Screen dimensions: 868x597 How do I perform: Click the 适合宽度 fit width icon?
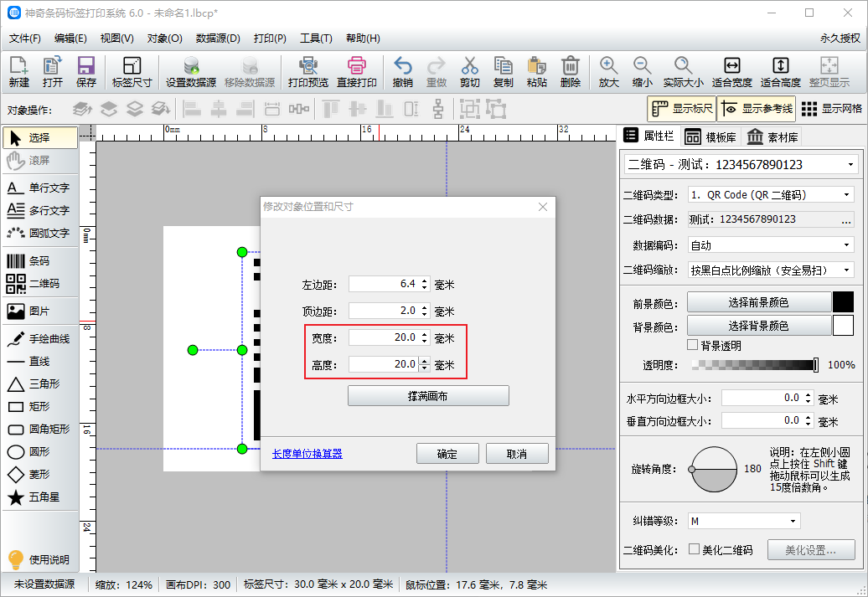pos(731,72)
